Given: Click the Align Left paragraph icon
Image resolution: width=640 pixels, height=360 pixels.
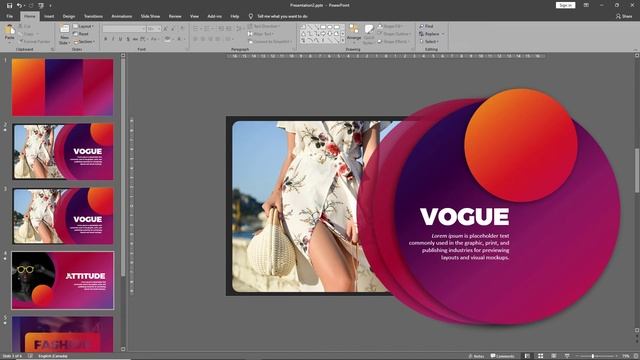Looking at the screenshot, I should click(196, 39).
